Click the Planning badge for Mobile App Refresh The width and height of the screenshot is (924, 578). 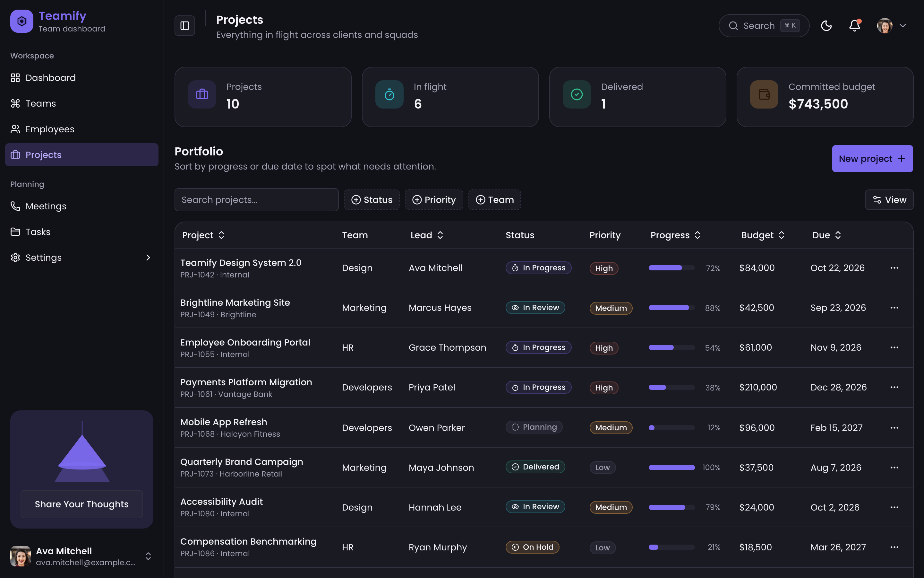click(534, 427)
